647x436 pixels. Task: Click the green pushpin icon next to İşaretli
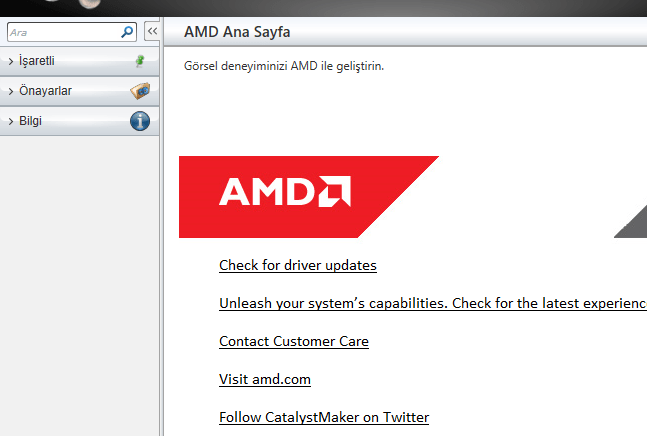tap(140, 61)
